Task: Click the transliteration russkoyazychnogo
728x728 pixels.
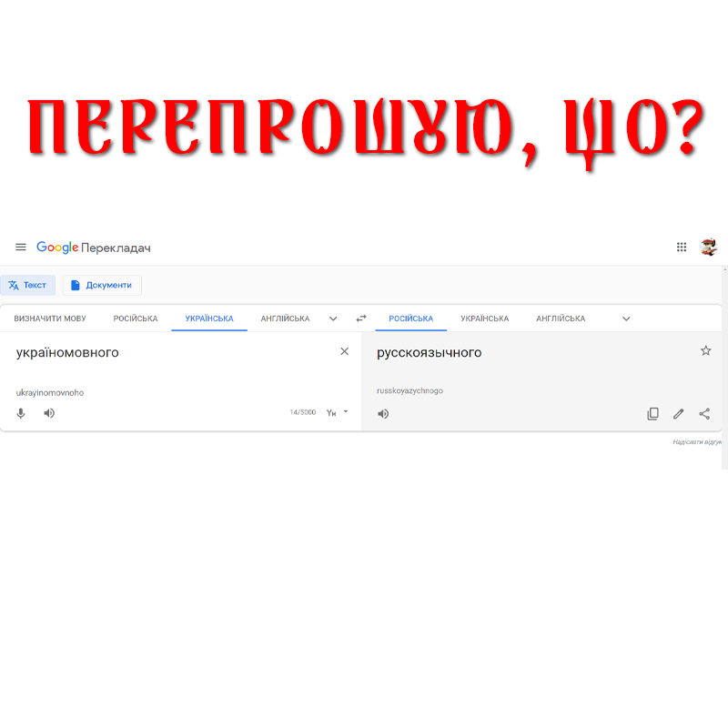Action: [410, 391]
